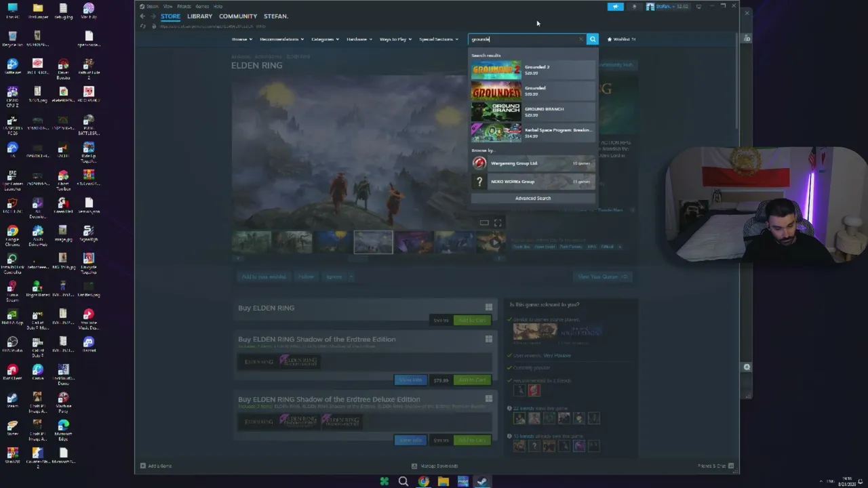Select the Kerbal Space Program search result
868x488 pixels.
pyautogui.click(x=533, y=133)
